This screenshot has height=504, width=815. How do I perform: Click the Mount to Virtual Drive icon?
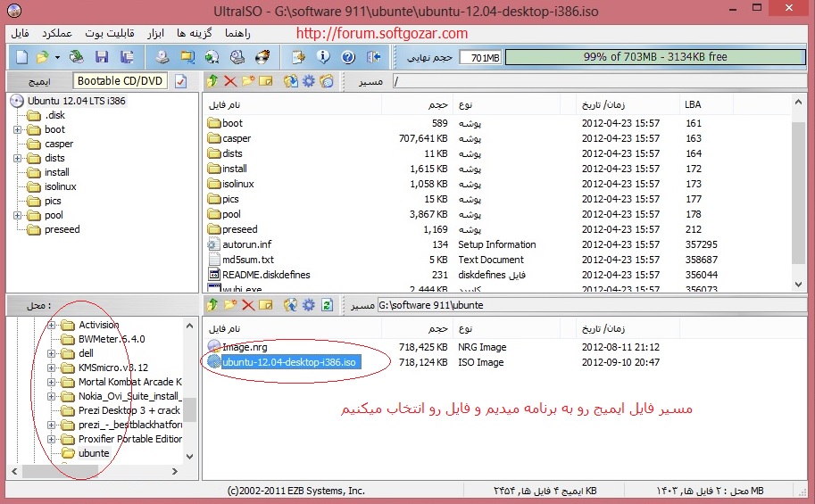[237, 56]
